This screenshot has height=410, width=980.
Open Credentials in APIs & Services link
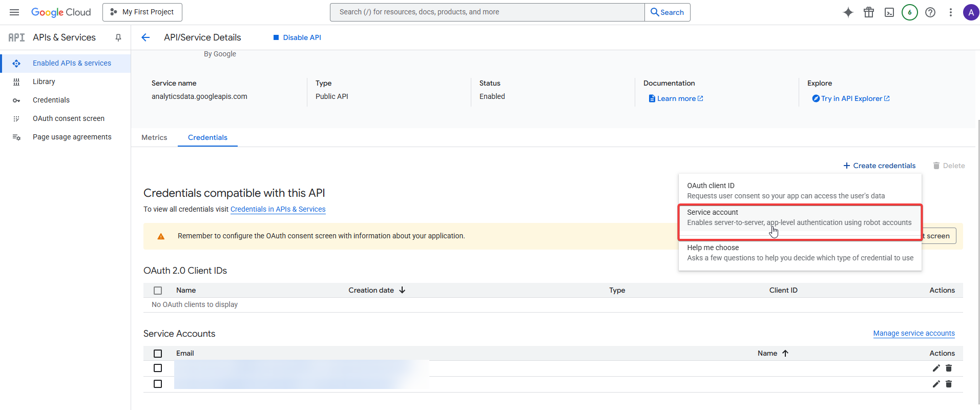tap(278, 209)
